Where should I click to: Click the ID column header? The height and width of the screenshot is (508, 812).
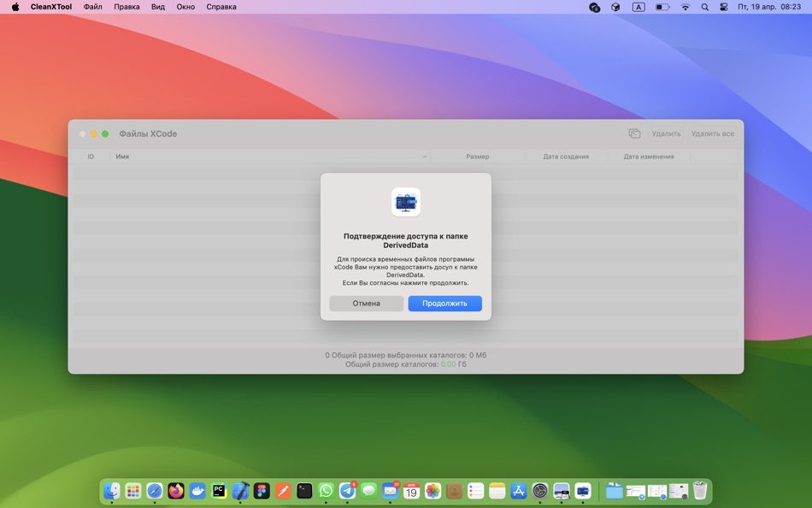91,157
